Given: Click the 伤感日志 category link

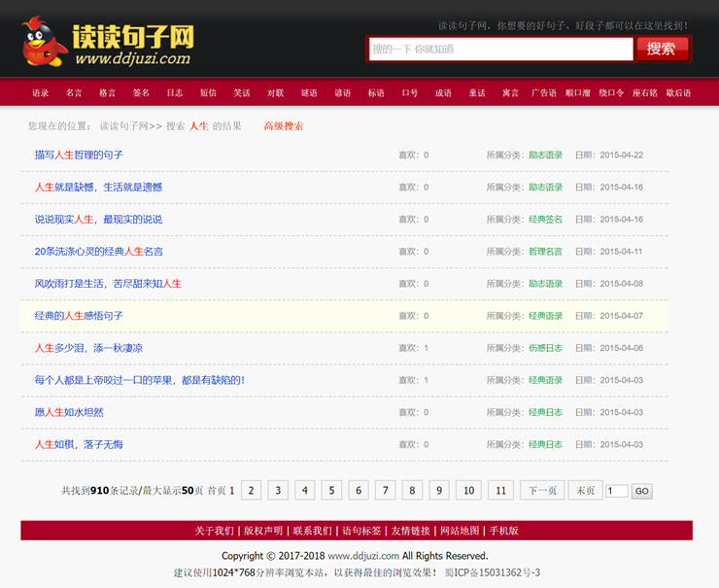Looking at the screenshot, I should (545, 348).
